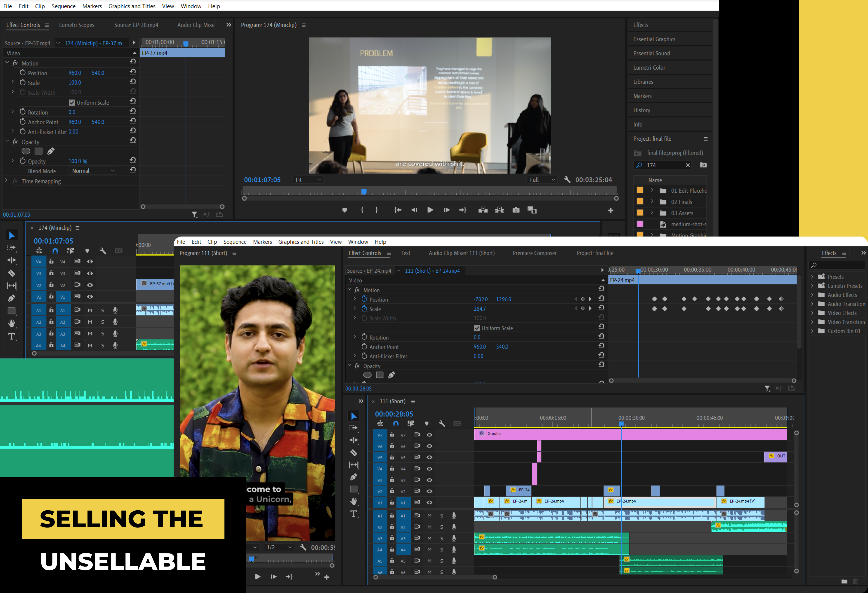The height and width of the screenshot is (593, 868).
Task: Play video in Program 111 monitor
Action: [x=257, y=577]
